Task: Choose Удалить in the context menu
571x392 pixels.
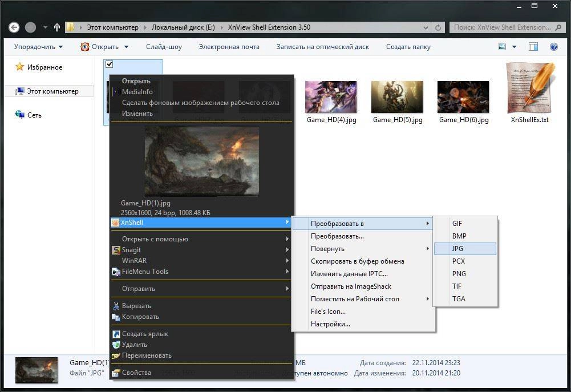Action: [x=201, y=345]
